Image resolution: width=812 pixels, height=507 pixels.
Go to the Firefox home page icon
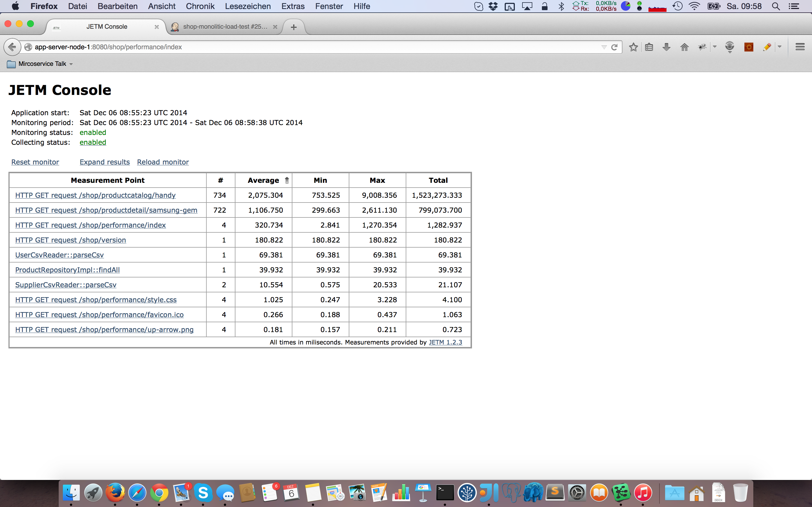coord(684,47)
